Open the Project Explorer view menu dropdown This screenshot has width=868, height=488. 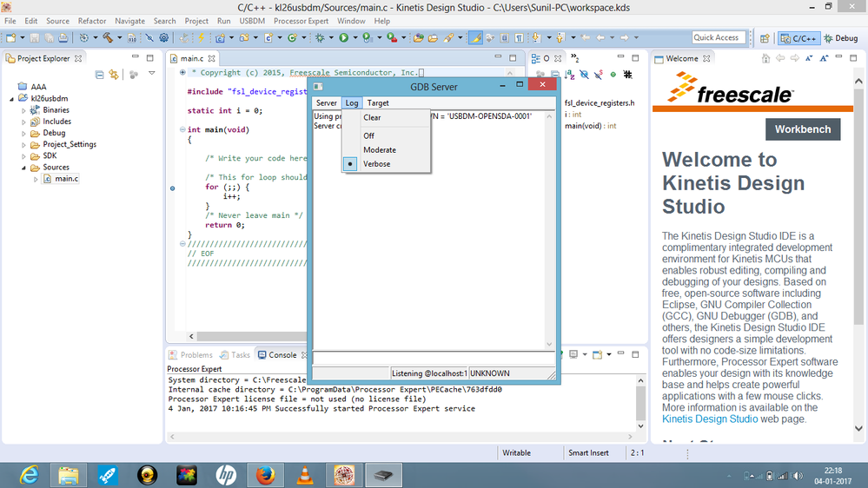(x=151, y=75)
